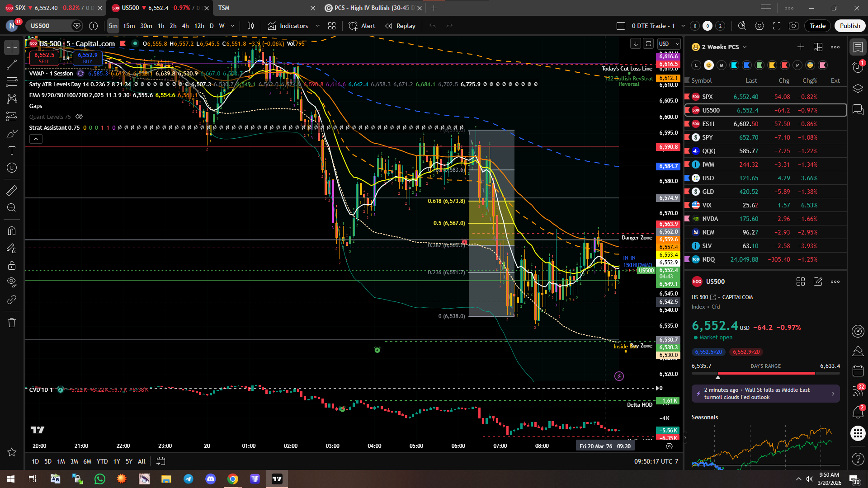Open the chart snapshot camera icon
This screenshot has height=488, width=868.
point(793,26)
